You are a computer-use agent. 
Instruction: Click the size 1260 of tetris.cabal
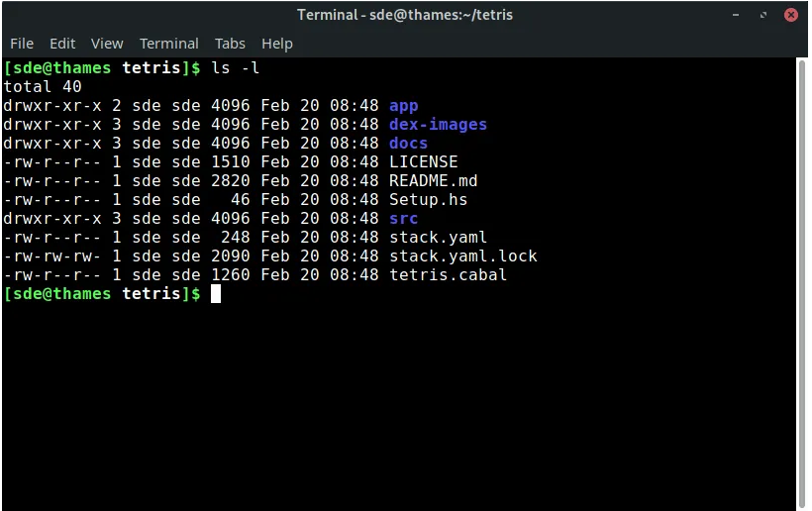[231, 275]
